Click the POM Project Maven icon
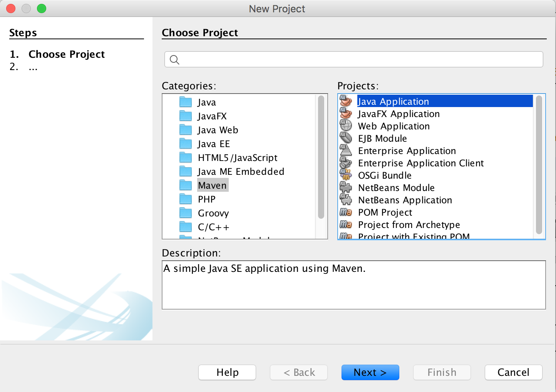This screenshot has height=392, width=556. tap(346, 212)
